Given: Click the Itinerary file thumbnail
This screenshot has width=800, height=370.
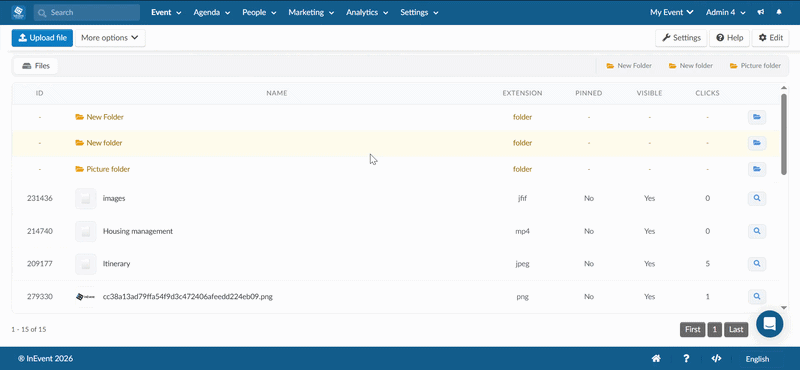Looking at the screenshot, I should click(x=86, y=264).
